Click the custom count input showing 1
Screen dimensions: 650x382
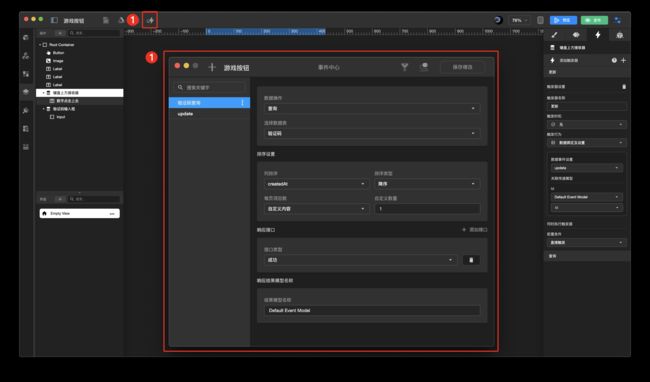(x=427, y=209)
